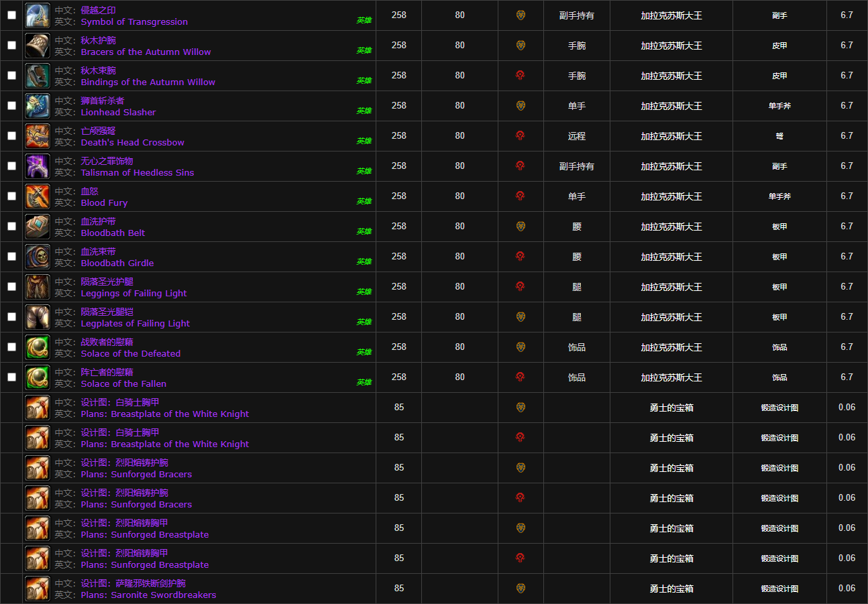The height and width of the screenshot is (604, 868).
Task: Select Horde faction icon in Solace of the Fallen row
Action: [x=521, y=377]
